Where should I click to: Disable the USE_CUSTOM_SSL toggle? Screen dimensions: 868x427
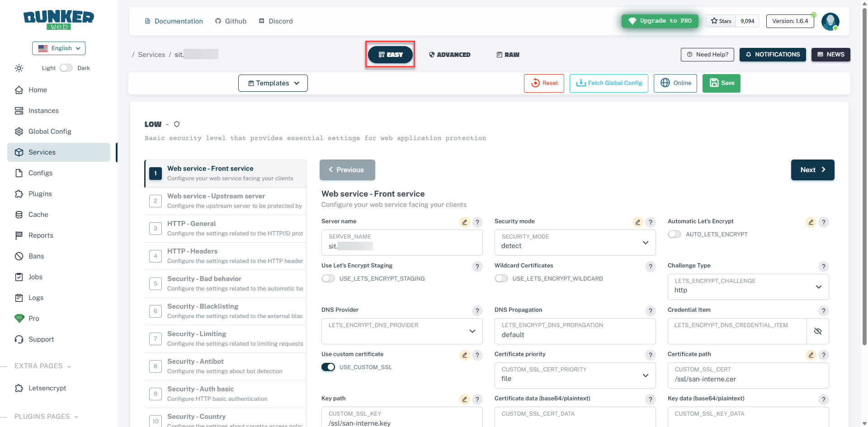pyautogui.click(x=328, y=367)
